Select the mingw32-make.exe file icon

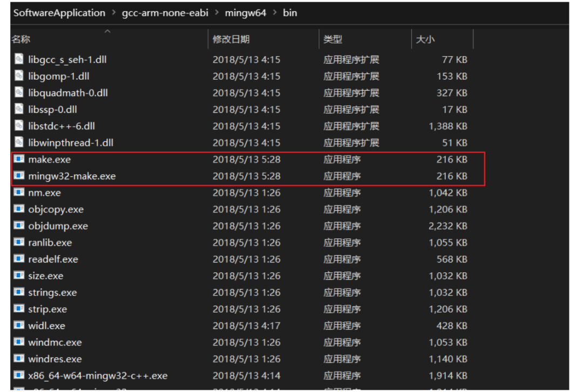coord(19,176)
